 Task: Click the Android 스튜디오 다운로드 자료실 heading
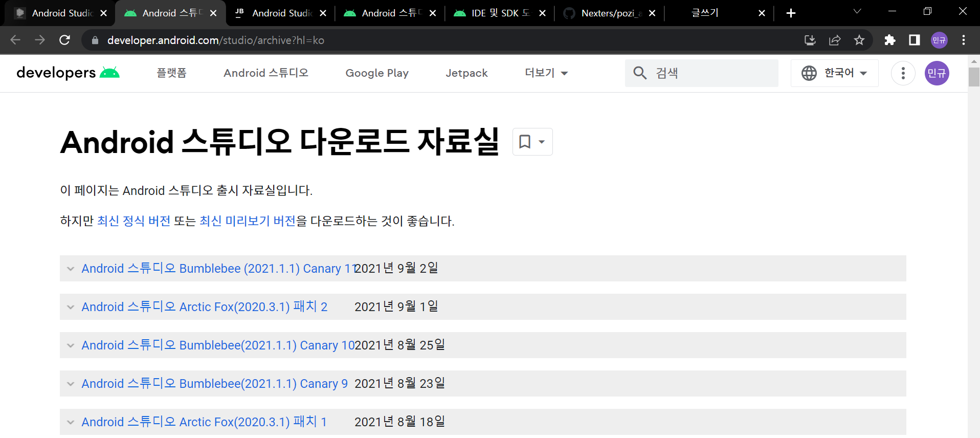coord(280,142)
